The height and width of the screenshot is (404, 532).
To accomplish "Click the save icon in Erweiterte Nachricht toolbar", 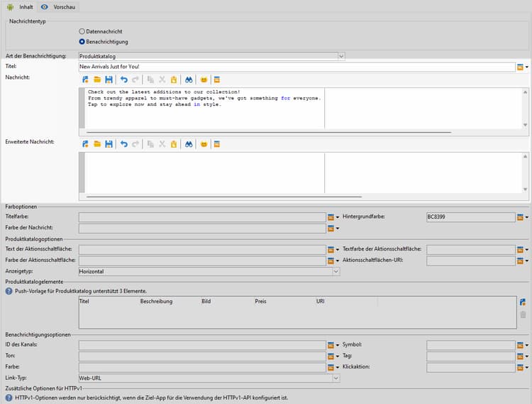I will pyautogui.click(x=109, y=144).
